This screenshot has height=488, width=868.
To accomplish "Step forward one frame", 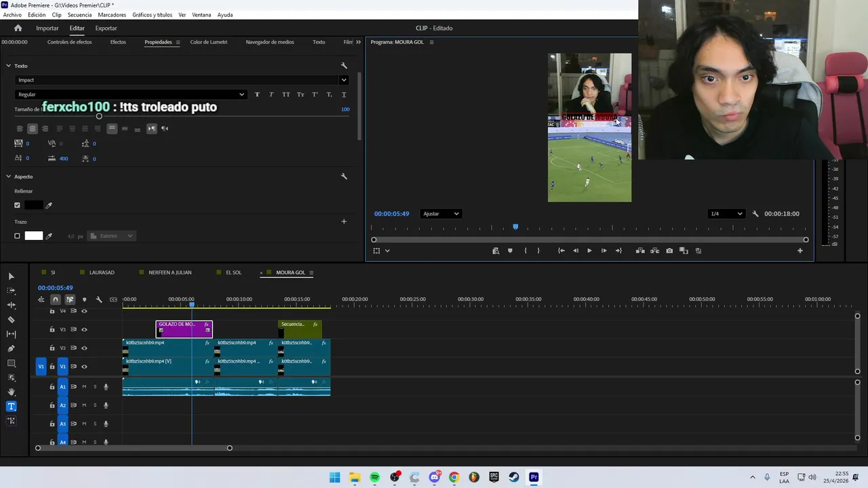I will [x=604, y=251].
